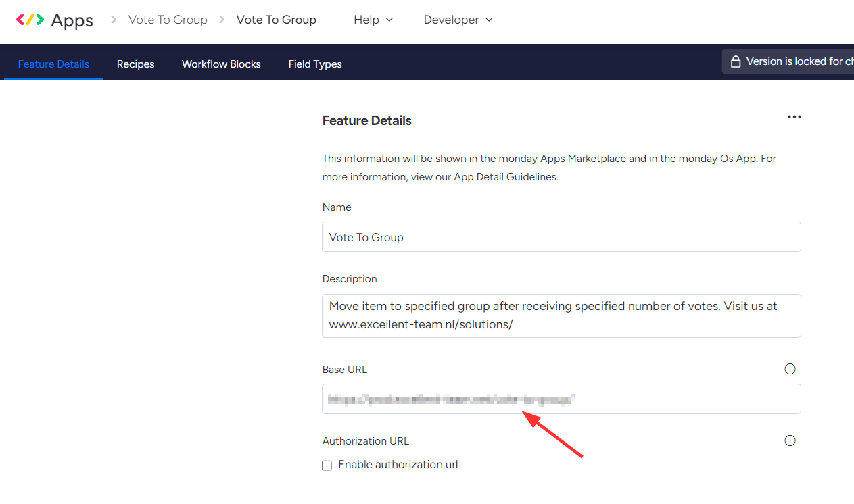The width and height of the screenshot is (854, 504).
Task: Open the Developer dropdown menu
Action: tap(458, 20)
